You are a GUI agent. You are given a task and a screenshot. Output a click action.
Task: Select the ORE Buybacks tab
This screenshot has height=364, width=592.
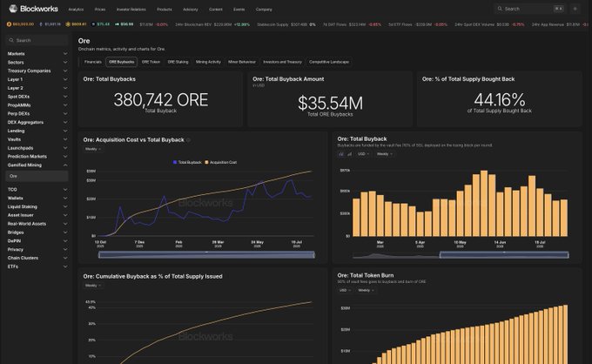coord(122,62)
